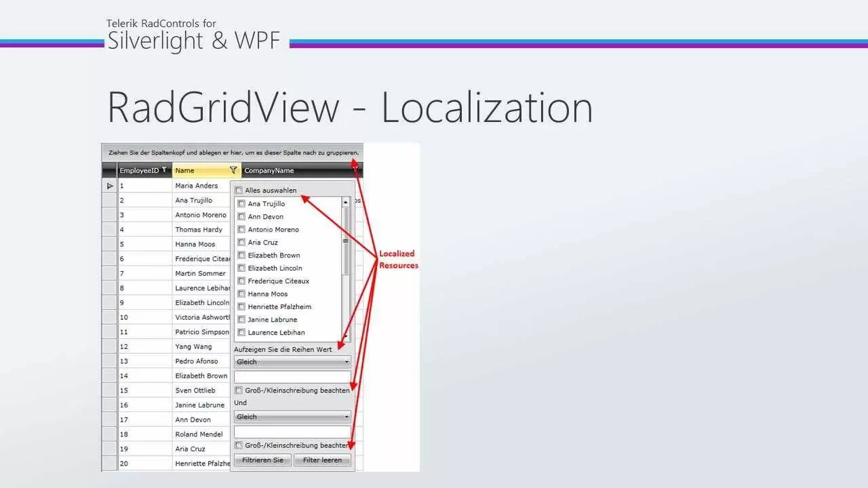
Task: Click the Ziehen Sie der Spaltenkopf group panel
Action: click(x=233, y=152)
